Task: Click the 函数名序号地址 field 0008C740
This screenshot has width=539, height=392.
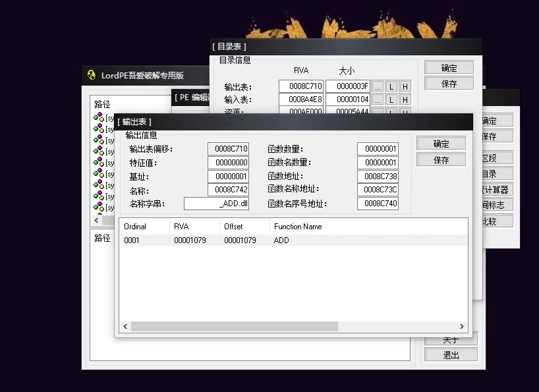Action: [378, 204]
